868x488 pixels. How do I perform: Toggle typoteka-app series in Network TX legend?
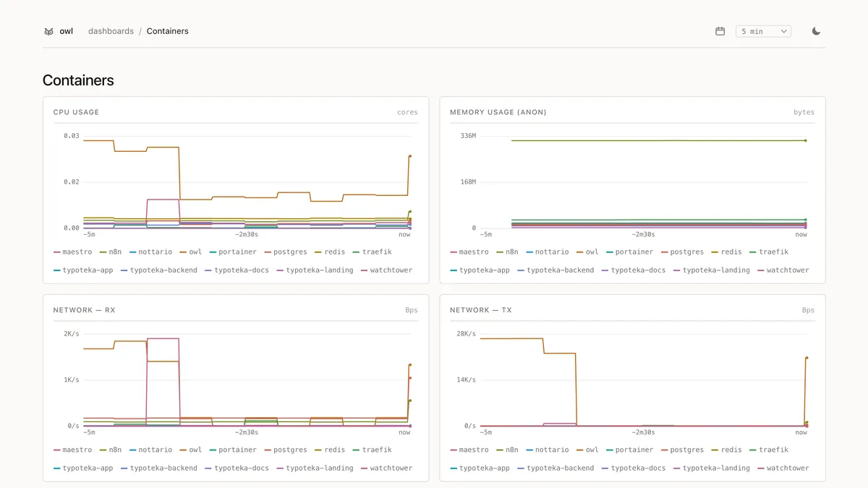(x=480, y=468)
